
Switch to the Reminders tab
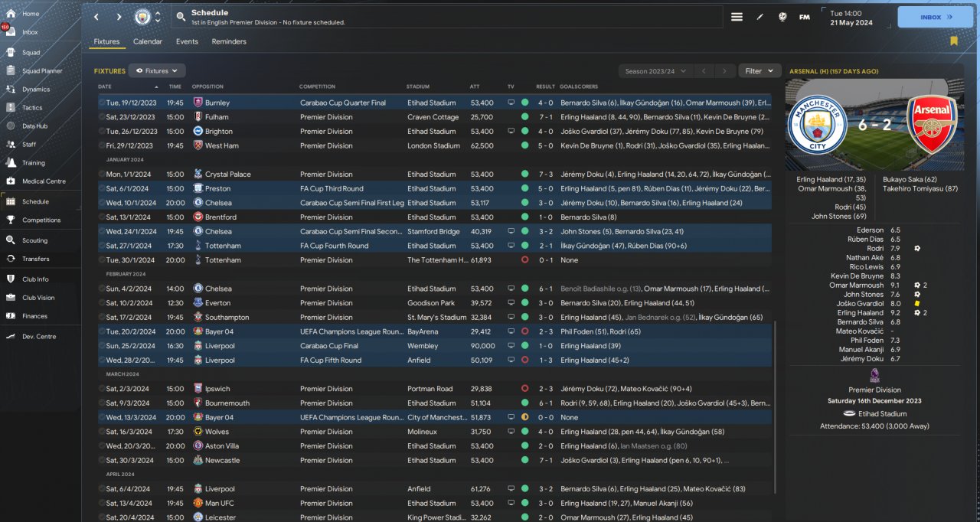tap(229, 41)
